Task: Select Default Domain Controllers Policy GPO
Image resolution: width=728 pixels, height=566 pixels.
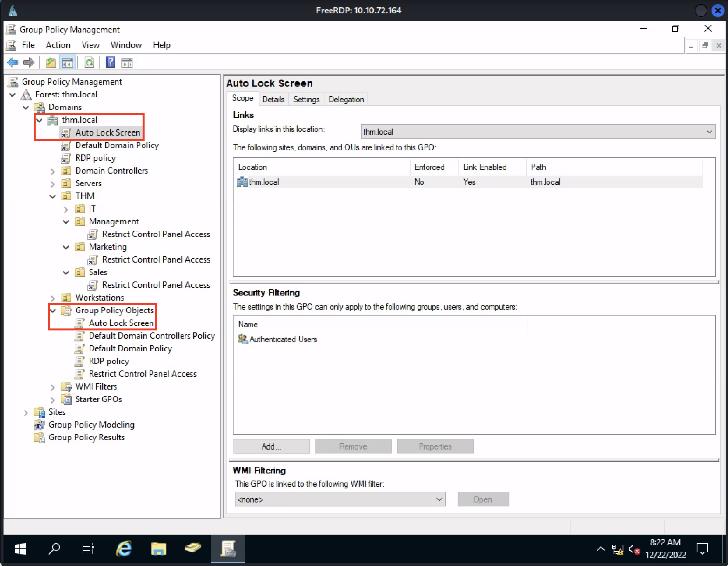Action: coord(152,336)
